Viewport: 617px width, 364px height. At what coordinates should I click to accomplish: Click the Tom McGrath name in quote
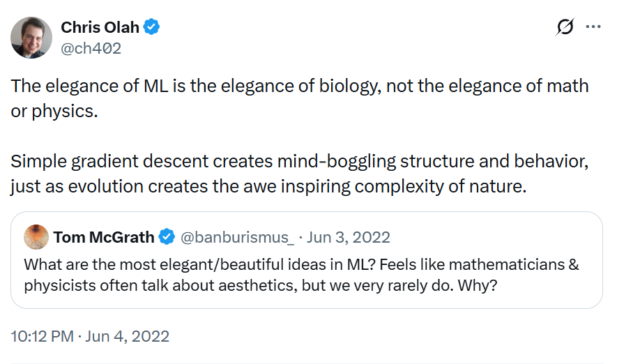pos(104,237)
